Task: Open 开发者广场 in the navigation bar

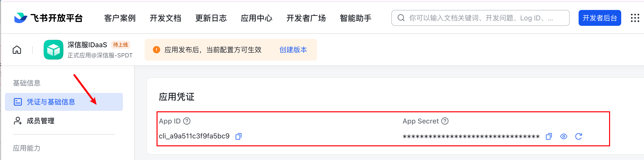Action: (306, 18)
